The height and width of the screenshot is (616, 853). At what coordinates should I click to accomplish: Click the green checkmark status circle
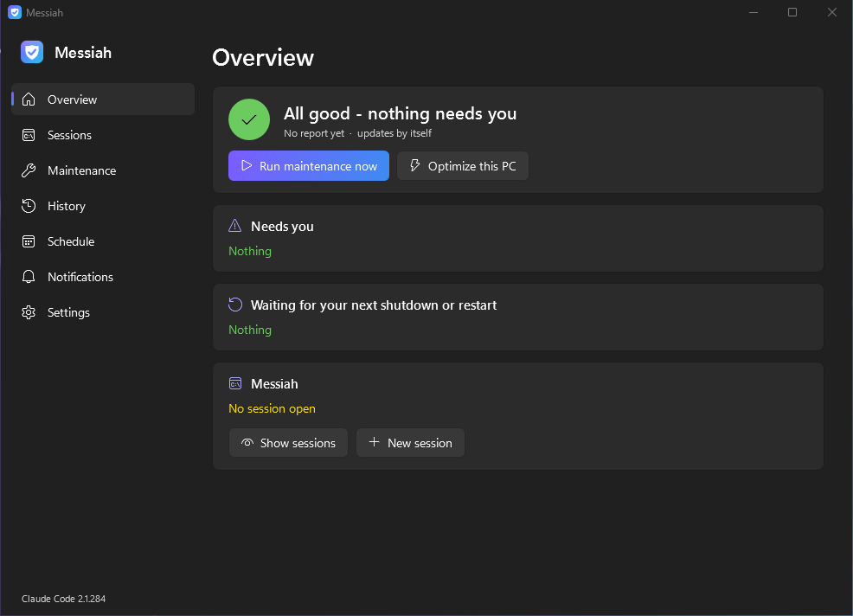click(249, 119)
